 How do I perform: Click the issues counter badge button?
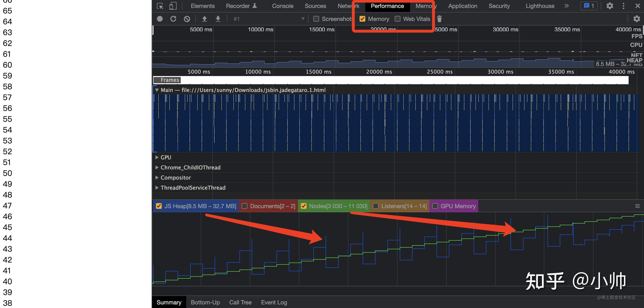pyautogui.click(x=589, y=6)
